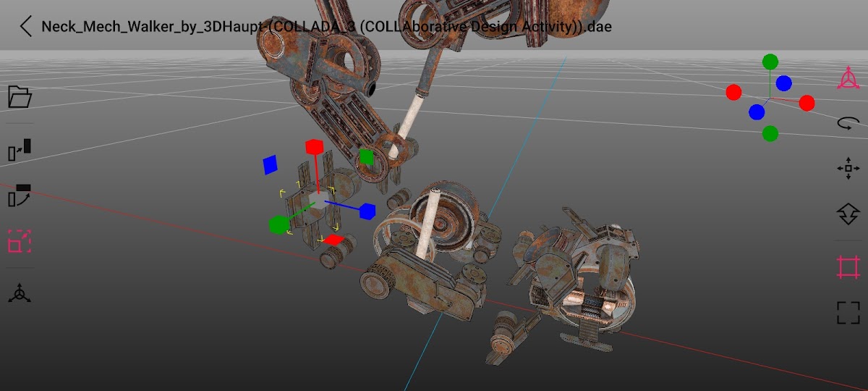Select the rotate object tool in left sidebar
The width and height of the screenshot is (868, 391).
tap(20, 195)
